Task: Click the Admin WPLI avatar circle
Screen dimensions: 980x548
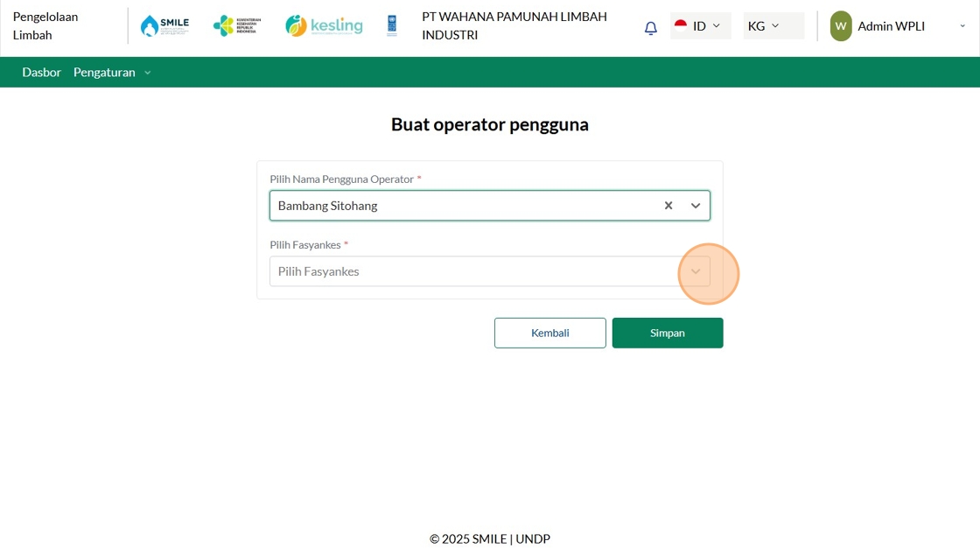Action: click(841, 26)
